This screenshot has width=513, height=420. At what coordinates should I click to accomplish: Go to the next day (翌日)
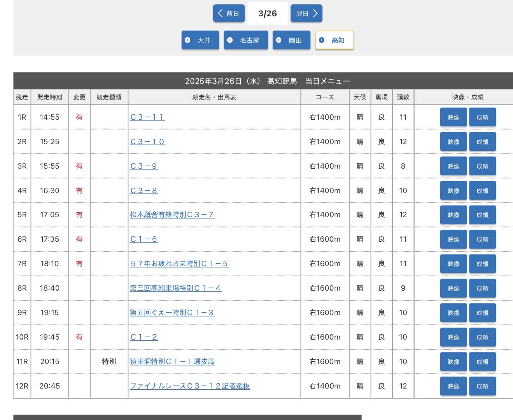tap(306, 14)
